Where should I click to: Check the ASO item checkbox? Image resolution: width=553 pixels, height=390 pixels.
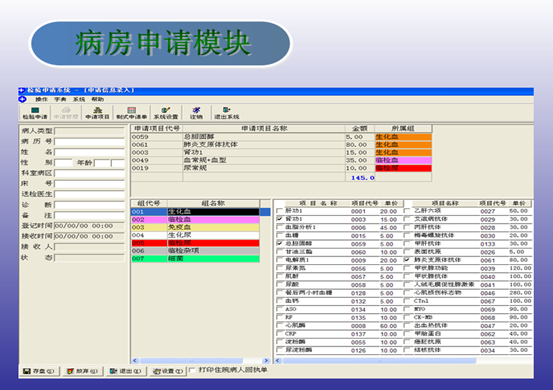[x=280, y=309]
